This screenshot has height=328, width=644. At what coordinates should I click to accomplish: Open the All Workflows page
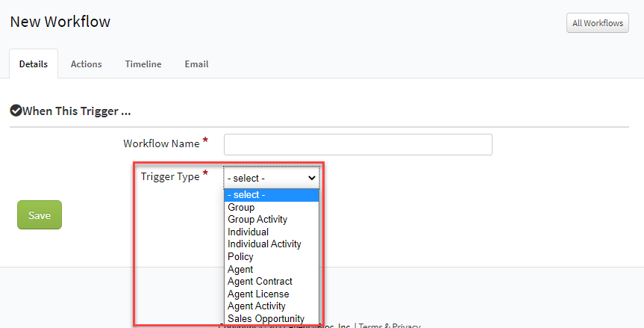(597, 23)
